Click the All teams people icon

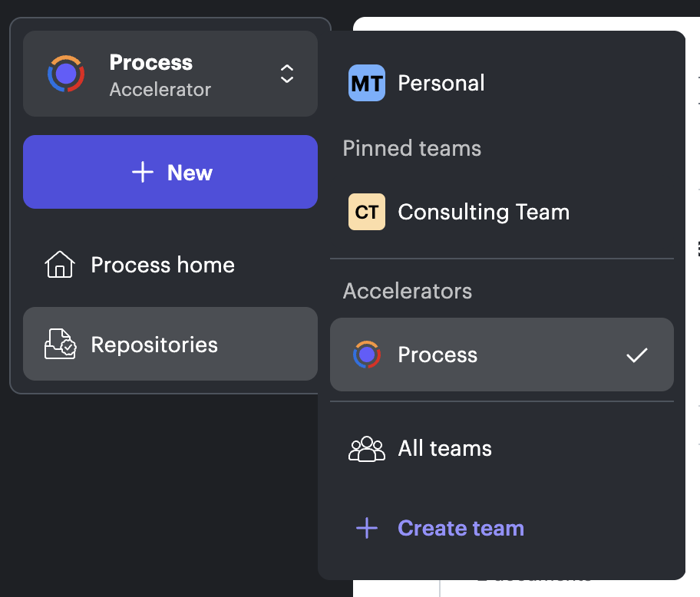coord(367,448)
